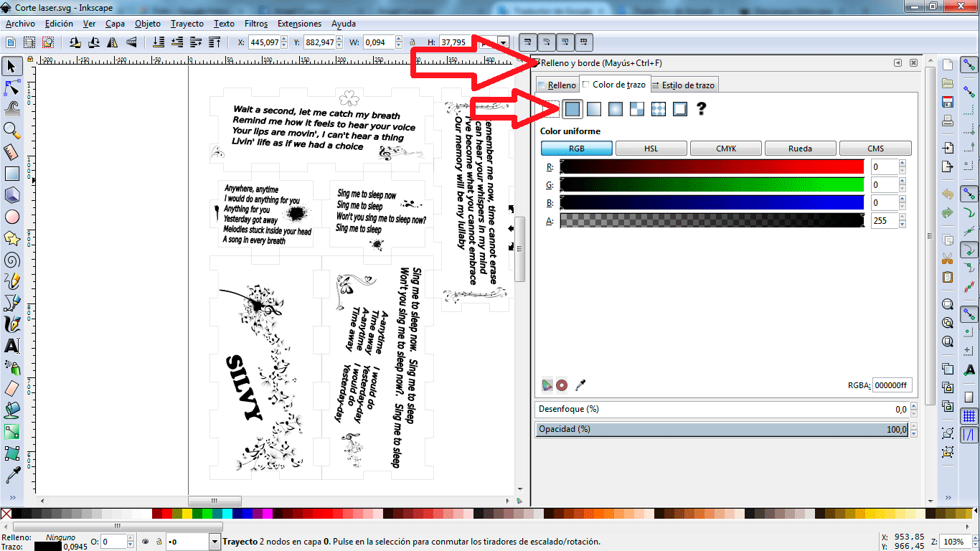The width and height of the screenshot is (980, 551).
Task: Increase Y coordinate spinner
Action: pos(341,39)
